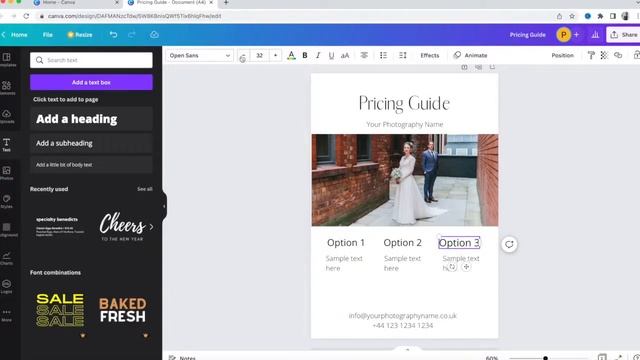The image size is (640, 360).
Task: Click the Share button
Action: tap(623, 35)
